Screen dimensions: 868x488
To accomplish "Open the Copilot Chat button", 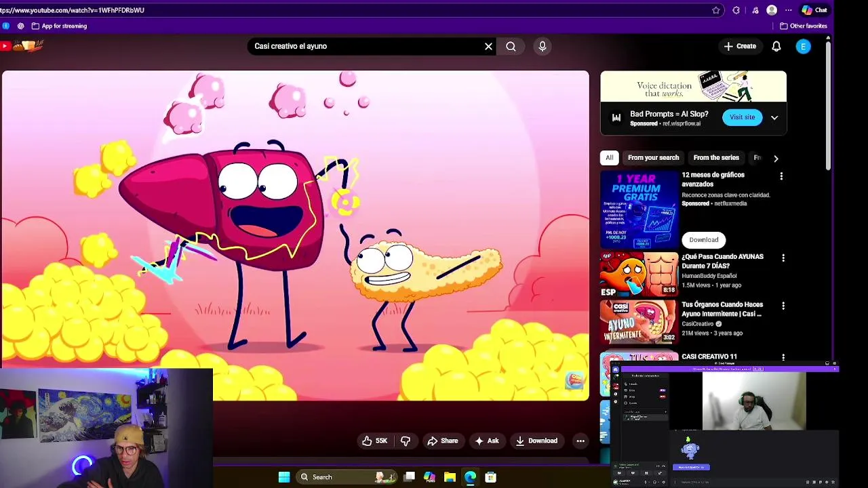I will [814, 10].
